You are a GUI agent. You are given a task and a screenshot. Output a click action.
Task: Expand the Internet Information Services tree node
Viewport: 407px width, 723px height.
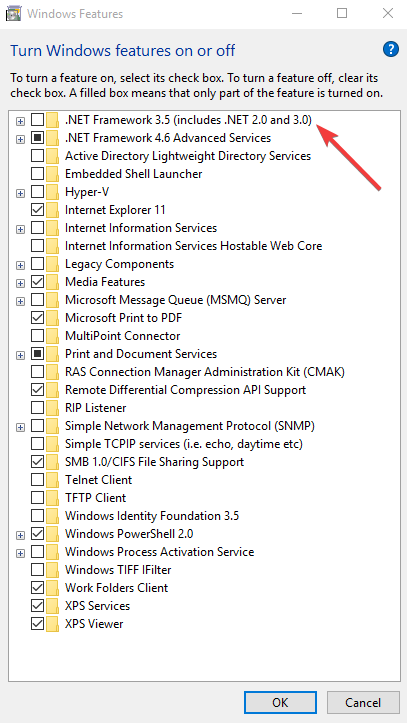click(x=20, y=229)
